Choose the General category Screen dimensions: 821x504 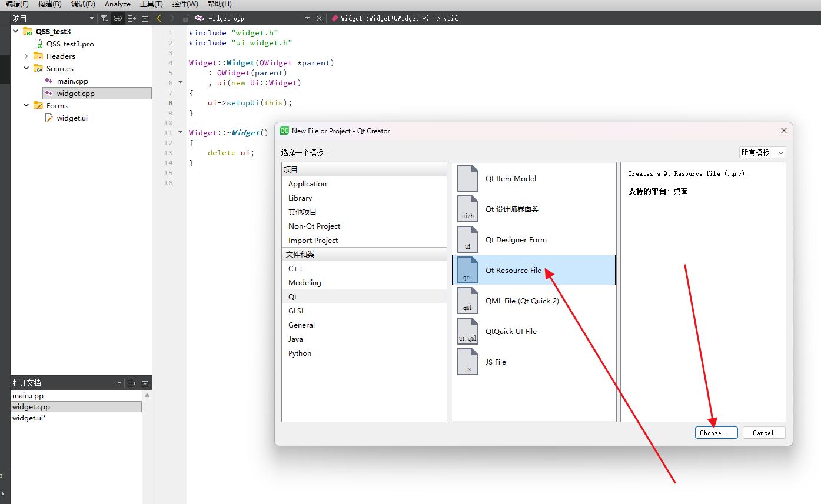tap(364, 325)
